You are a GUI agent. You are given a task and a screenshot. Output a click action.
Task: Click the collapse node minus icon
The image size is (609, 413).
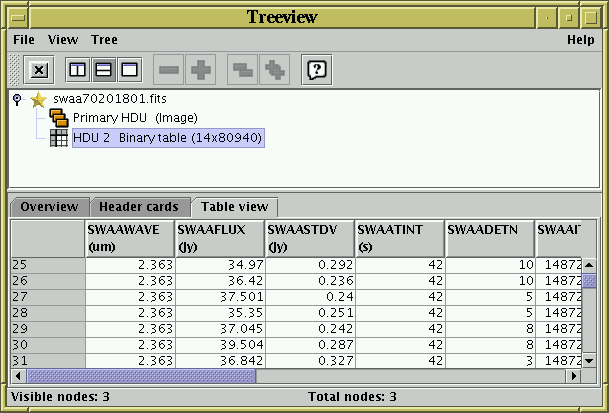click(169, 70)
